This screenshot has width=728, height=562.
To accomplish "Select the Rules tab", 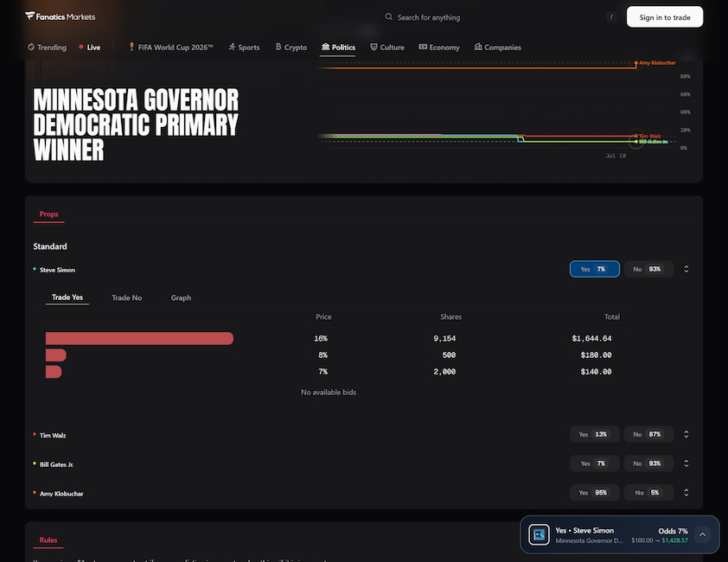I will [x=48, y=540].
